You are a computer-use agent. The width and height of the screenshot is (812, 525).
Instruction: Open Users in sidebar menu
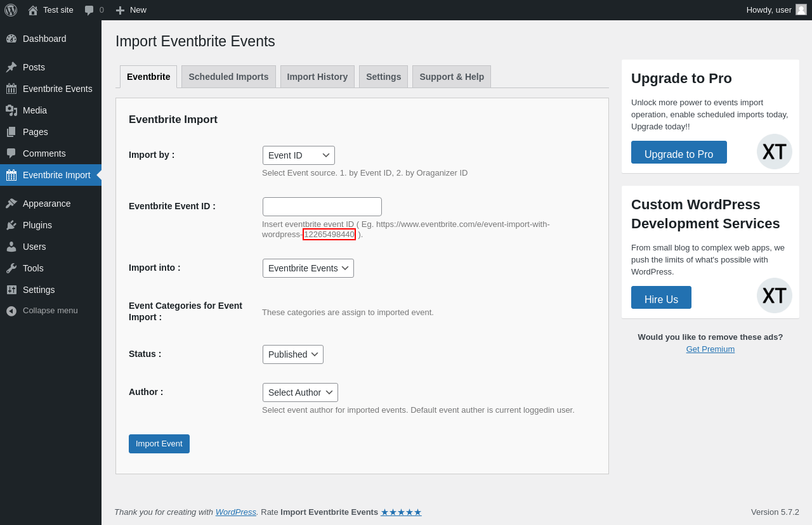(x=51, y=247)
